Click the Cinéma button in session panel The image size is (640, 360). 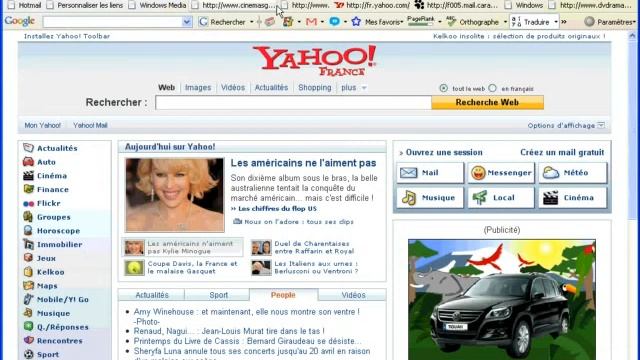click(x=573, y=198)
